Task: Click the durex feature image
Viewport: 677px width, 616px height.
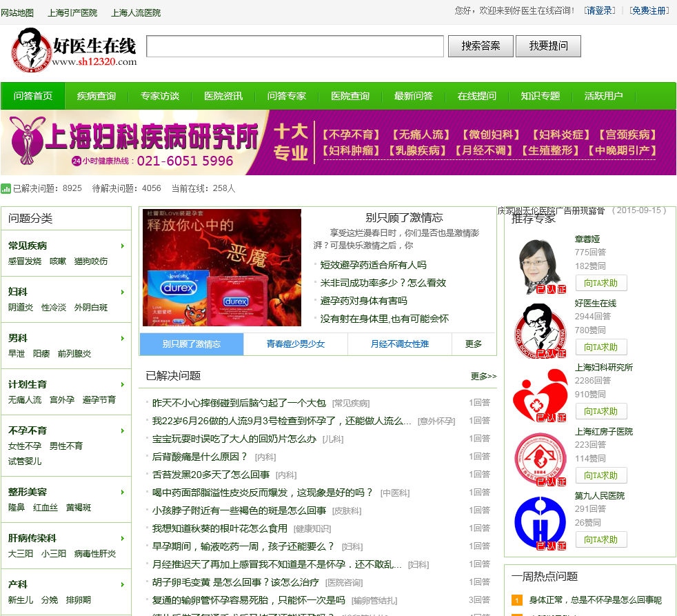Action: [222, 268]
